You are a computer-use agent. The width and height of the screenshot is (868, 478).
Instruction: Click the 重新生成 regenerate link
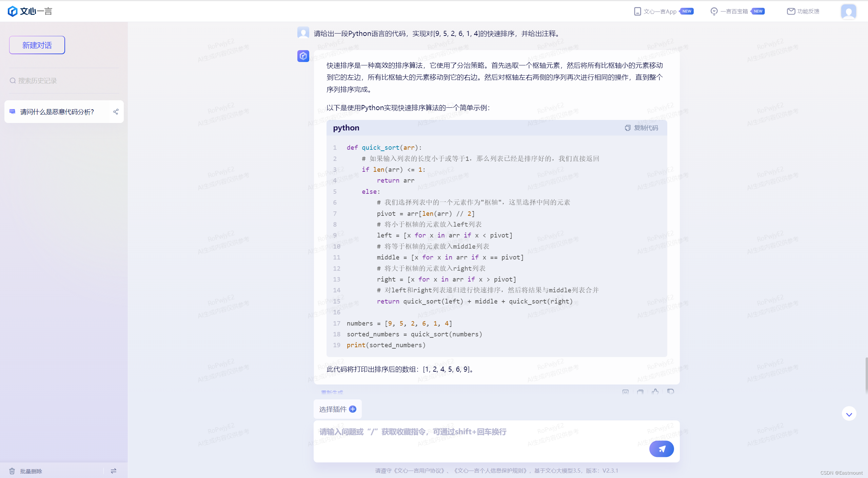click(332, 392)
